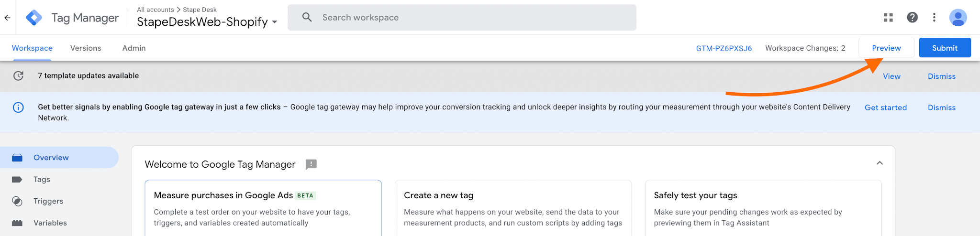980x236 pixels.
Task: Click the BETA badge label
Action: point(305,196)
